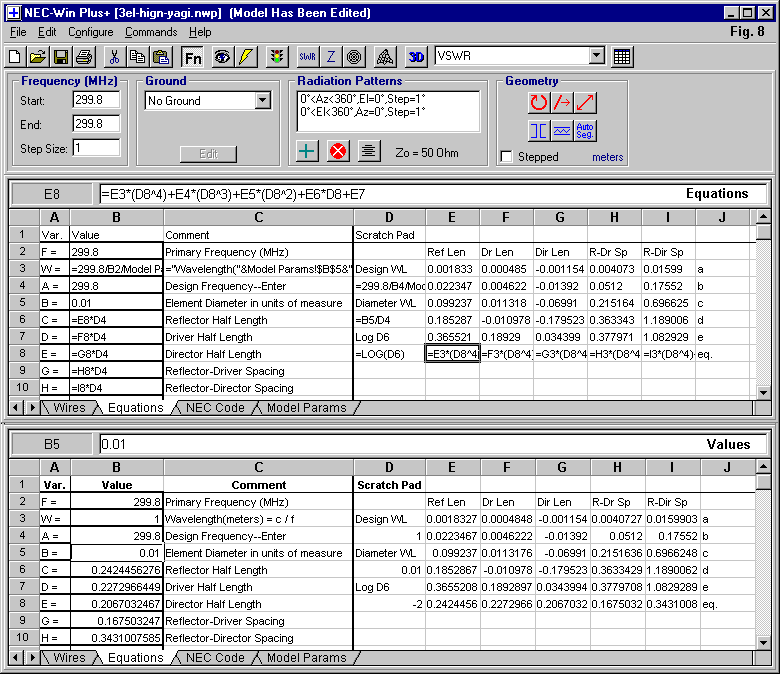Expand the VSWR dropdown list

[597, 57]
